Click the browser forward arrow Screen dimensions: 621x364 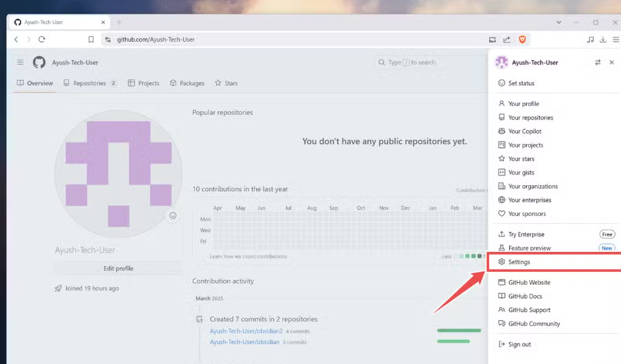[29, 39]
